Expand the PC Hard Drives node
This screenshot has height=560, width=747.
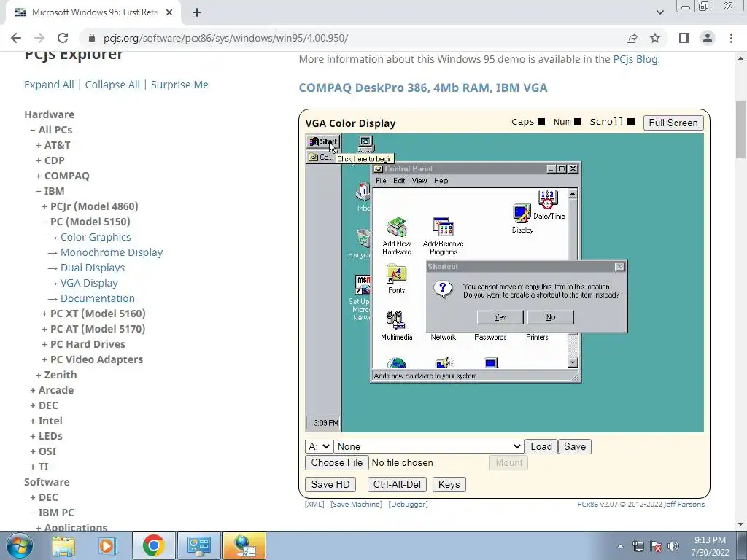(84, 344)
